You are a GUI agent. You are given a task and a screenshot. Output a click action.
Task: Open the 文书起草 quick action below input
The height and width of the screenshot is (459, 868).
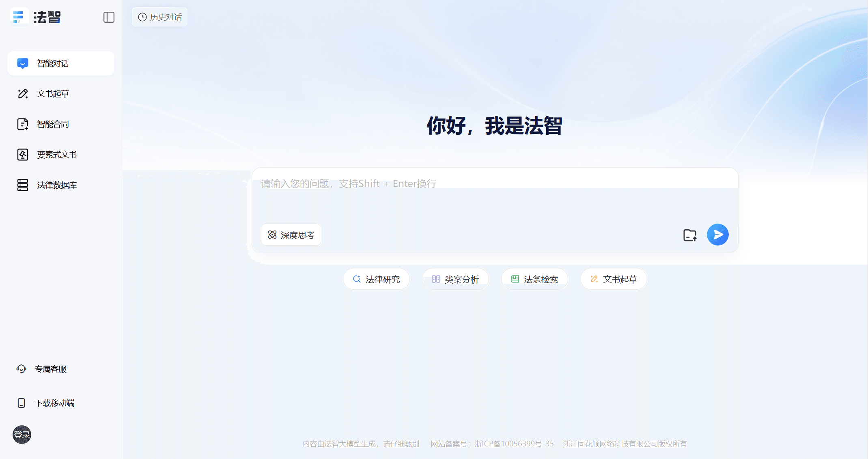(x=613, y=279)
